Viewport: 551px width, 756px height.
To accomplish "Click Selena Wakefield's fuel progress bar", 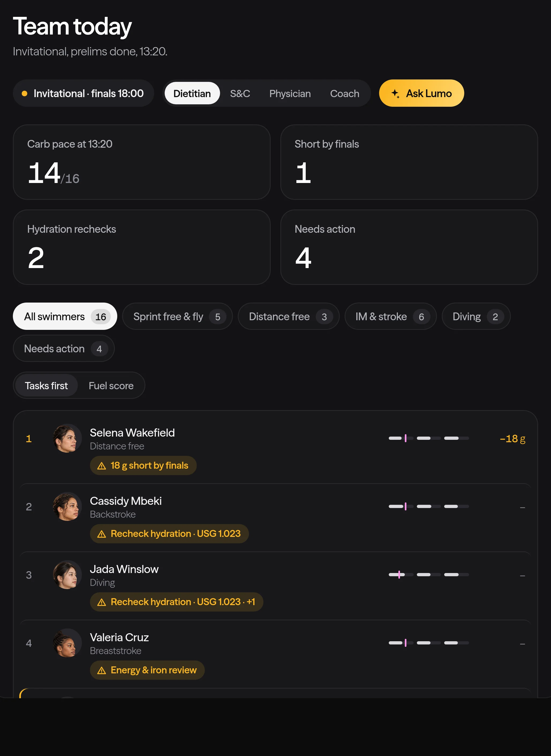I will click(429, 438).
